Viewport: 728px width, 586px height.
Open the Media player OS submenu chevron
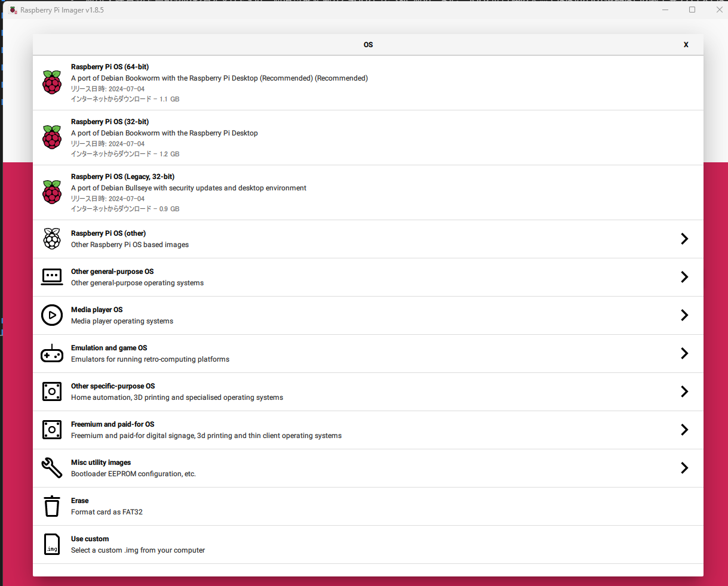[684, 315]
